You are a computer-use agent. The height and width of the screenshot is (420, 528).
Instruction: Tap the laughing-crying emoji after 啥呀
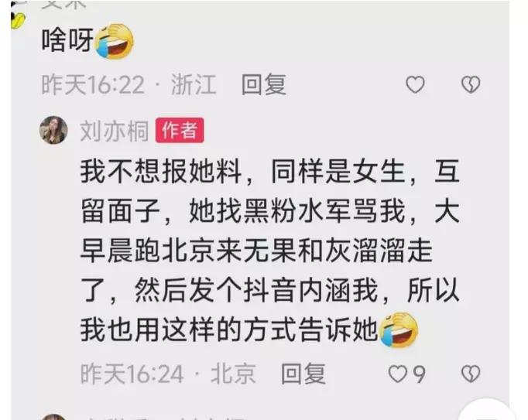(115, 41)
